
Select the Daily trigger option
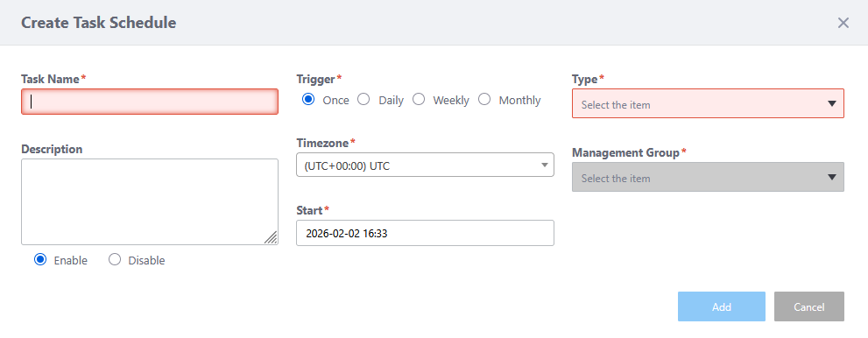click(x=363, y=100)
